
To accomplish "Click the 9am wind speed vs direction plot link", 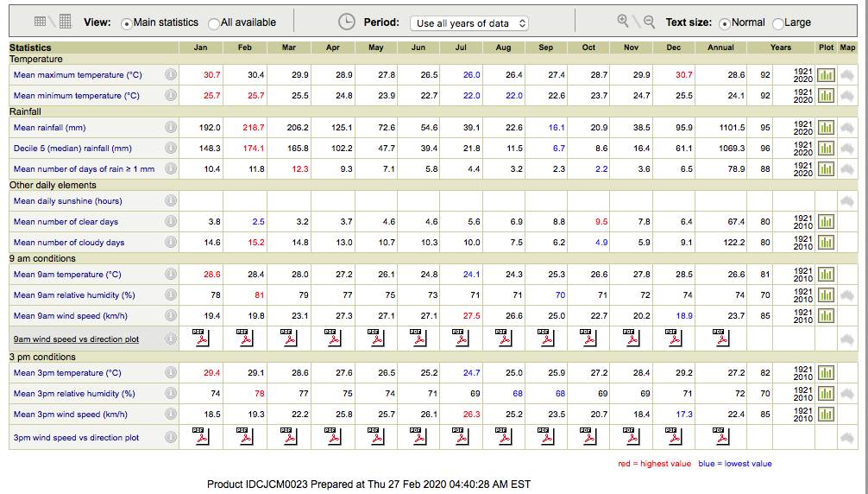I will tap(76, 339).
